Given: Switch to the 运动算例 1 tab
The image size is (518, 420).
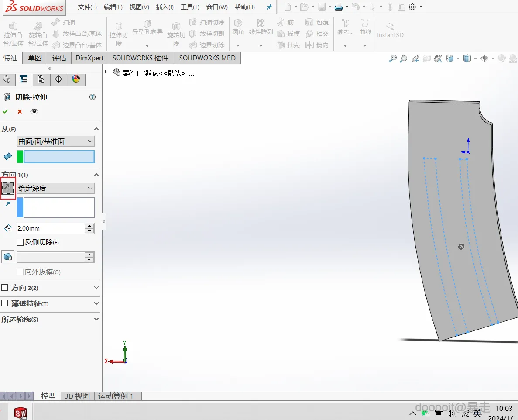Looking at the screenshot, I should click(116, 396).
